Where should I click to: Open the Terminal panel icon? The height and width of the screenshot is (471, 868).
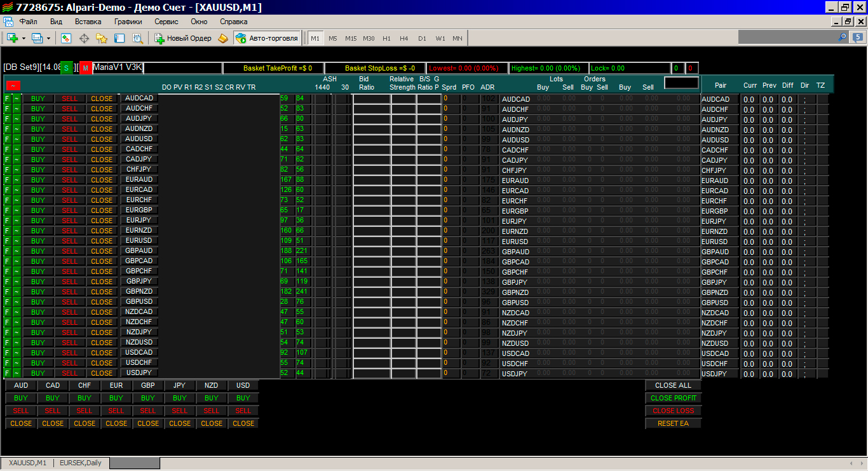pyautogui.click(x=119, y=38)
